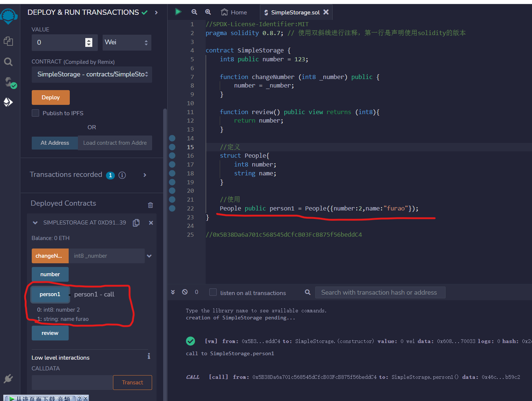This screenshot has width=532, height=401.
Task: Open the plugin manager plug icon
Action: coord(8,378)
